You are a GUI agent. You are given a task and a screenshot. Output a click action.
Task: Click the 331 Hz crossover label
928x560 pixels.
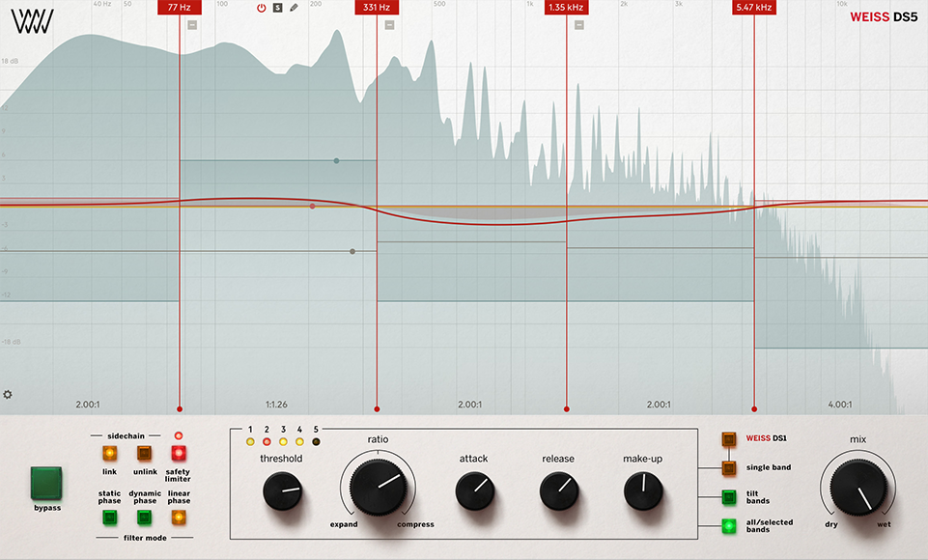[x=377, y=7]
